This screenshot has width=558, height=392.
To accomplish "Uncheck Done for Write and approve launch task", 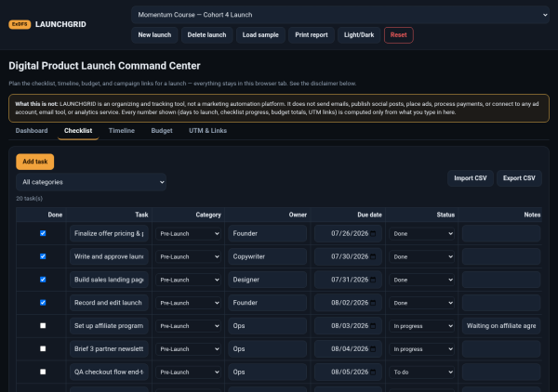I will pyautogui.click(x=43, y=256).
